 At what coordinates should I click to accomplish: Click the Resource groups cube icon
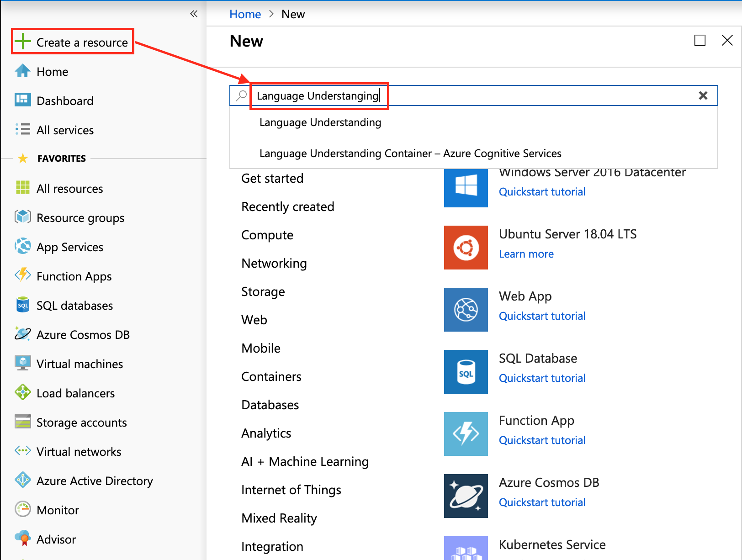(x=22, y=217)
